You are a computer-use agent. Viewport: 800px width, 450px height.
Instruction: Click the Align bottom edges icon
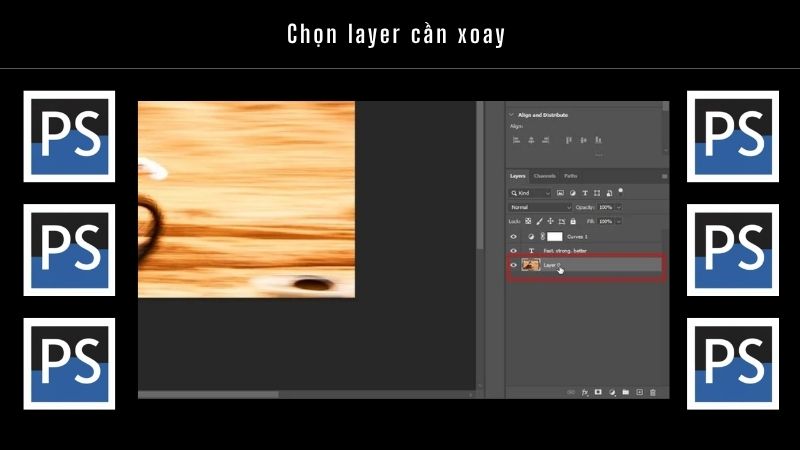click(598, 140)
